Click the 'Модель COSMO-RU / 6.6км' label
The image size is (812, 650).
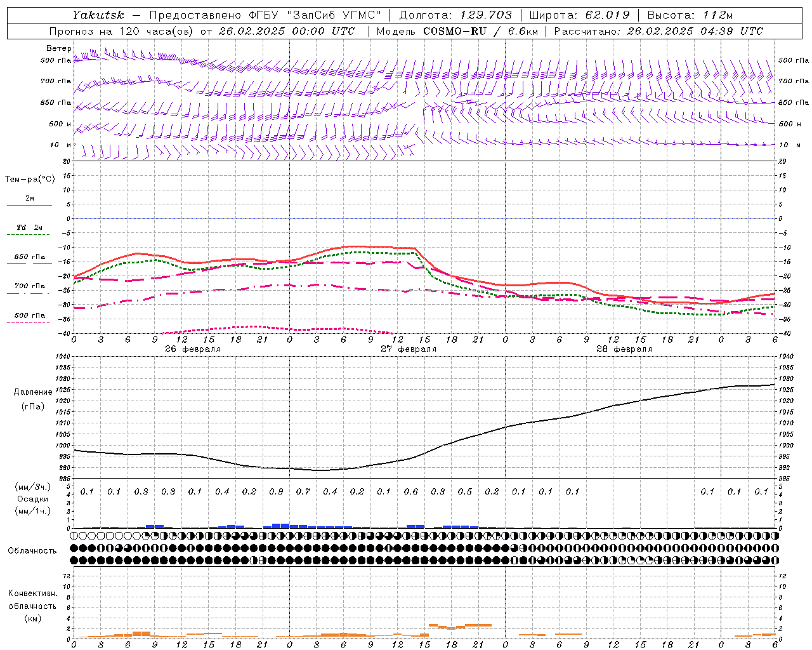coord(457,31)
